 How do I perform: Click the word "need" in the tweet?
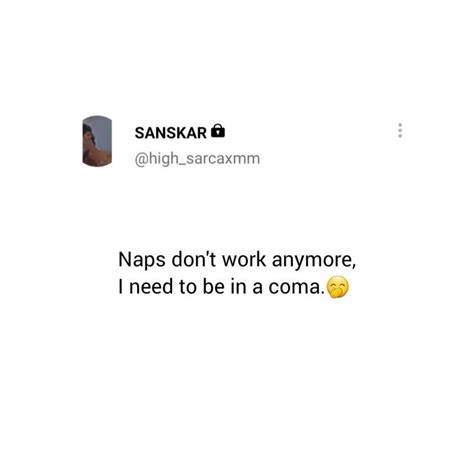click(151, 287)
